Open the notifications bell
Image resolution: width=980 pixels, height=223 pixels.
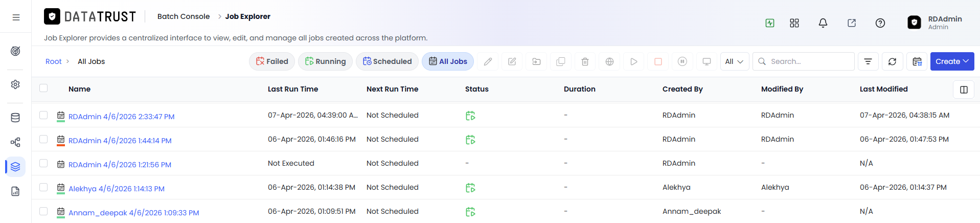coord(823,23)
